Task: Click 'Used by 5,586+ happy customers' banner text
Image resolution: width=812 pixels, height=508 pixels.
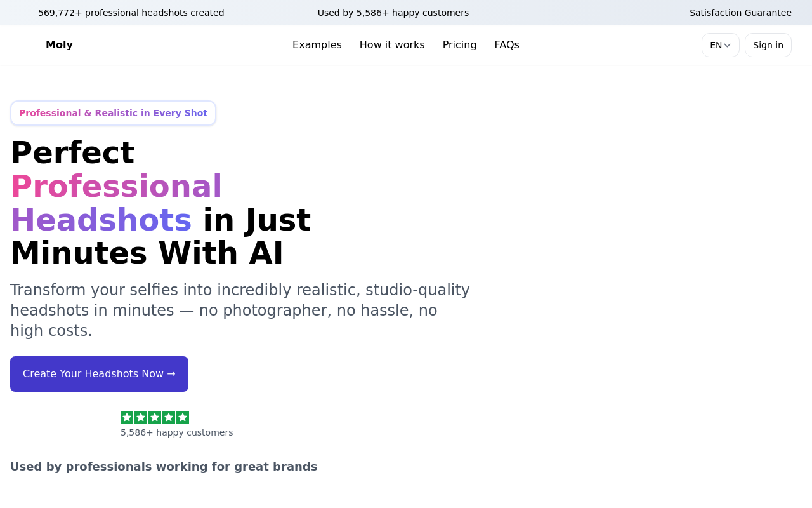Action: (x=393, y=13)
